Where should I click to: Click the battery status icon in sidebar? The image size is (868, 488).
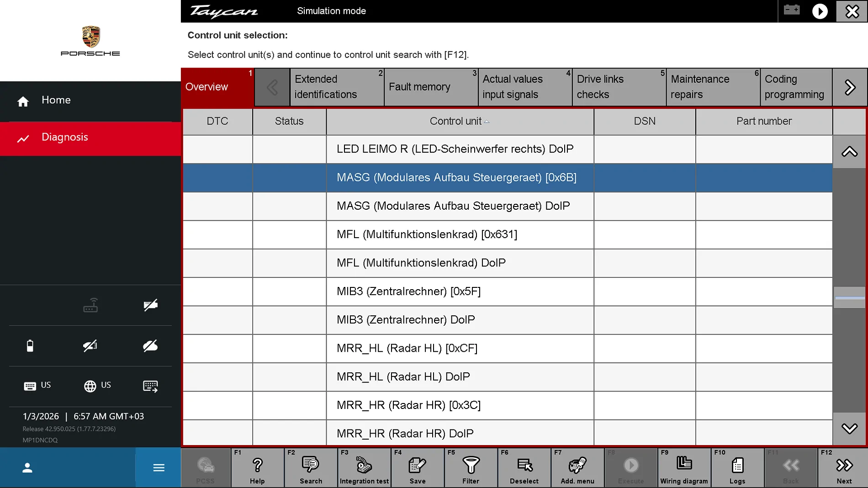pos(30,346)
